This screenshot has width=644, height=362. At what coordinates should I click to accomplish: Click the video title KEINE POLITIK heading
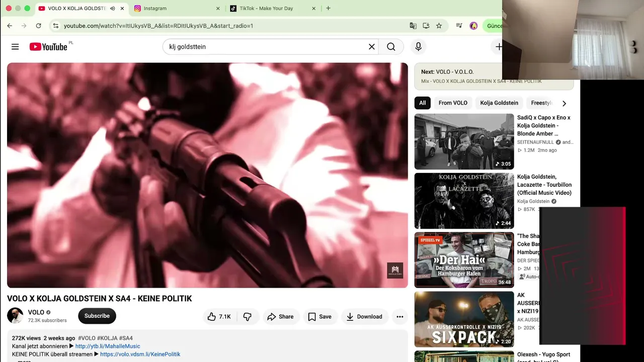click(x=100, y=299)
